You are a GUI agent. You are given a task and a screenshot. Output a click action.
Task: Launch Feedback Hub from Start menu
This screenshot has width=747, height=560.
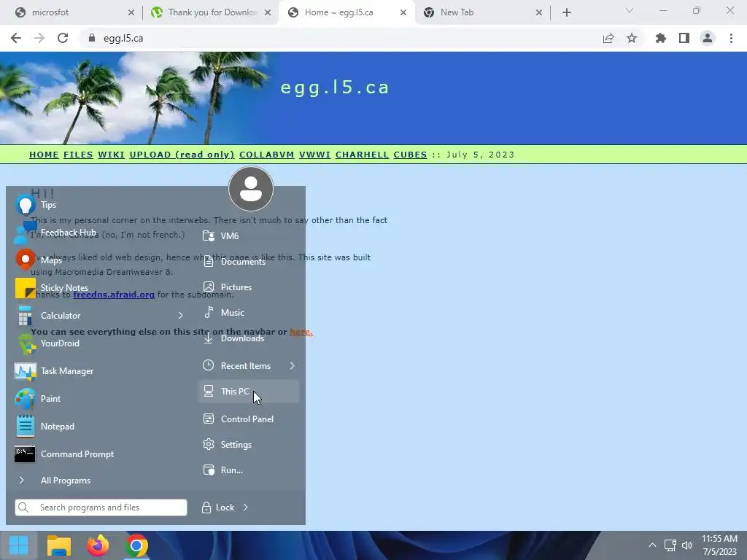pyautogui.click(x=98, y=233)
